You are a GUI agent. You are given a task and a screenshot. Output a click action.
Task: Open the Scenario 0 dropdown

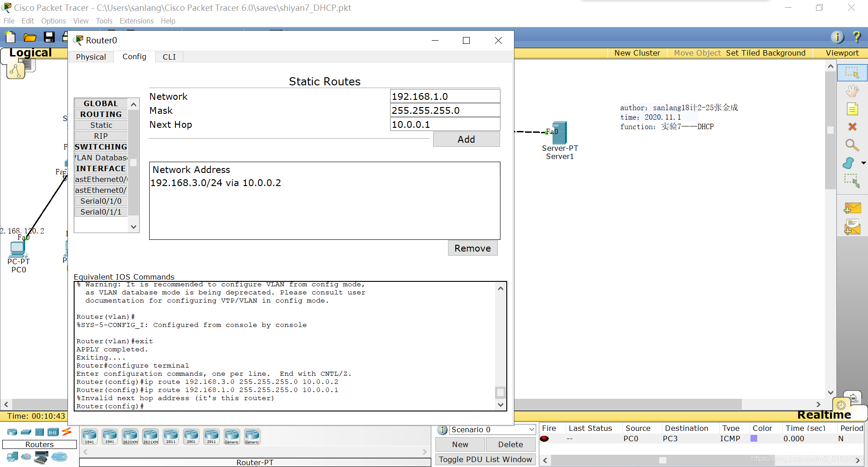coord(493,430)
